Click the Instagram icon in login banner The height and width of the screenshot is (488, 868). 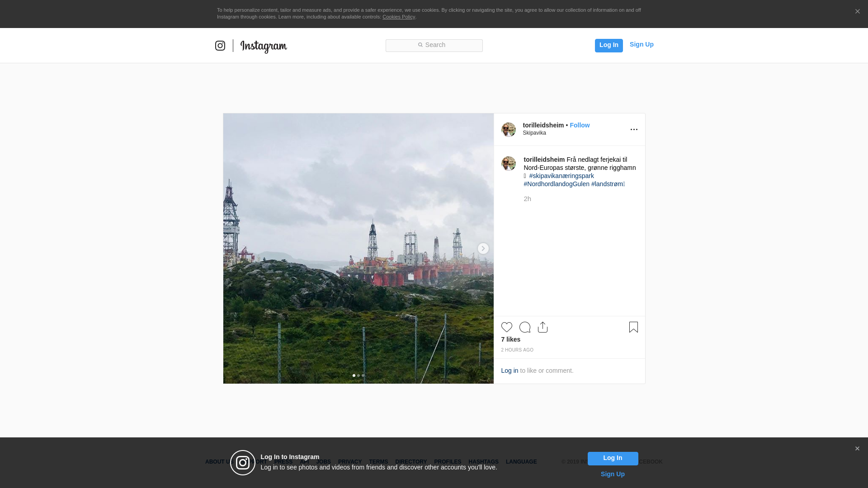tap(243, 463)
